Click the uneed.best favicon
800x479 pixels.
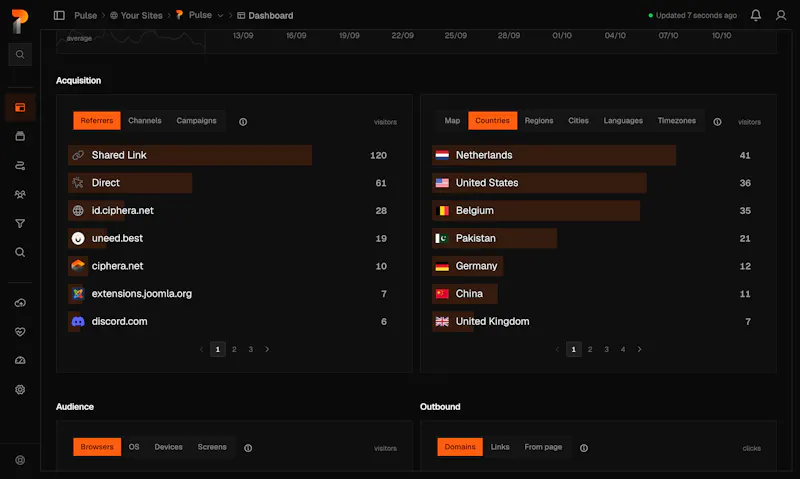[78, 238]
